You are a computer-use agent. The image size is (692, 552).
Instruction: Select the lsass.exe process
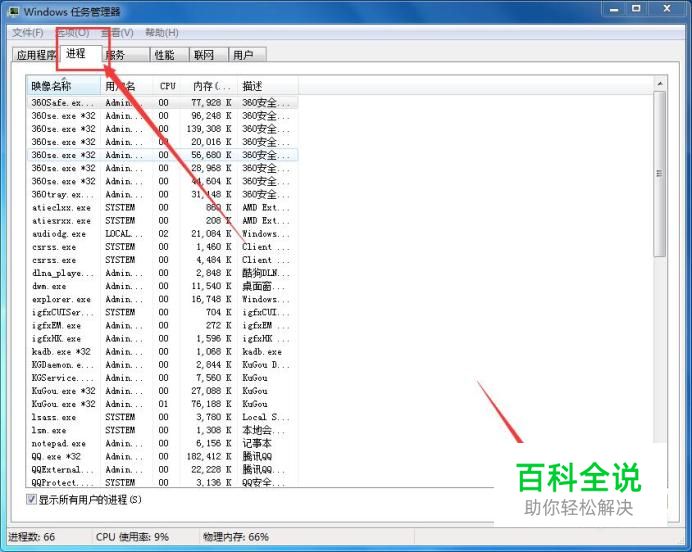coord(162,417)
